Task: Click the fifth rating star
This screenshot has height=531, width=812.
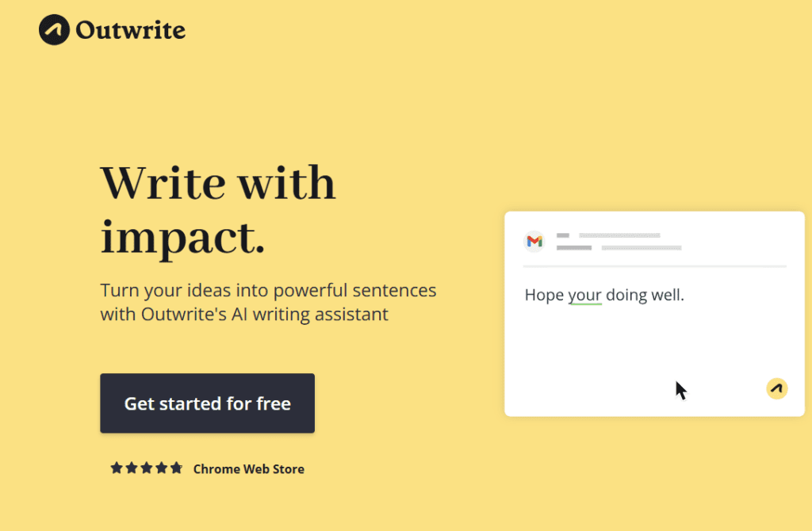Action: click(x=177, y=468)
